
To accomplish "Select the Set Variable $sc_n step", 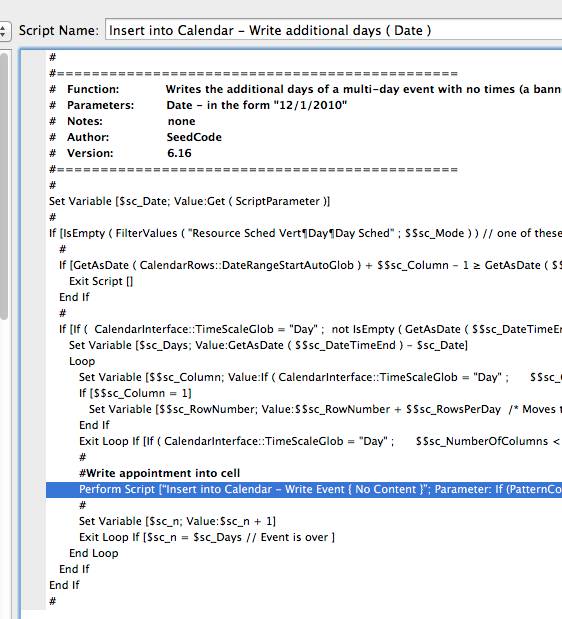I will pos(177,521).
